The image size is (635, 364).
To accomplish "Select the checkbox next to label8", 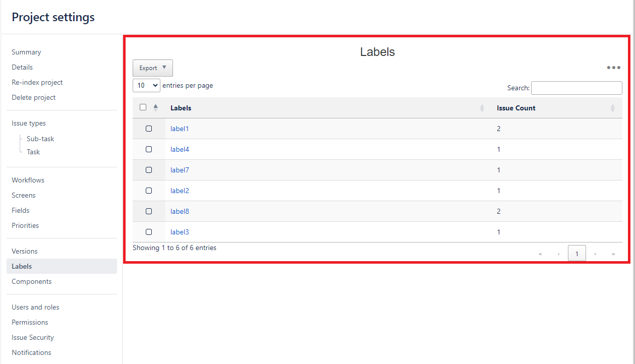I will [x=149, y=211].
